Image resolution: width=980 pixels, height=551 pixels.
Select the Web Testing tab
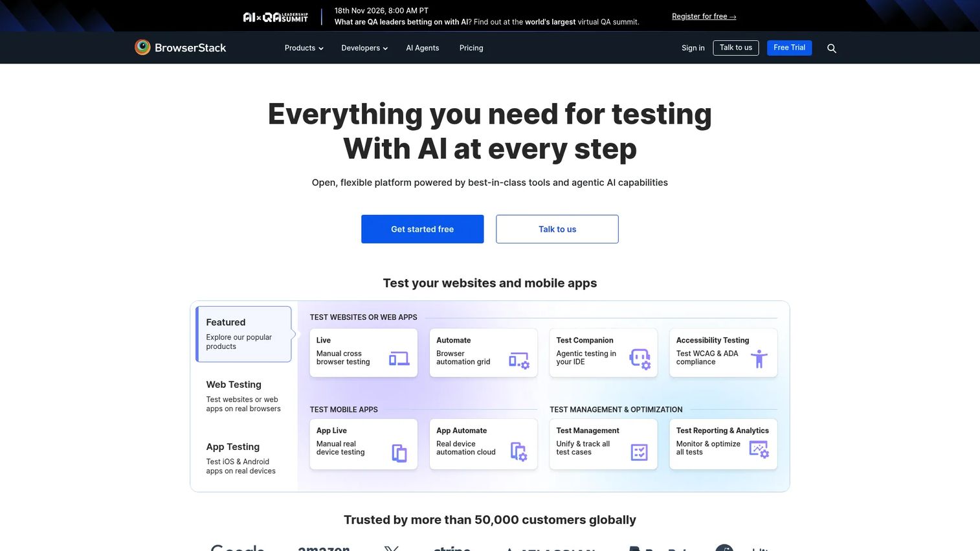(244, 396)
